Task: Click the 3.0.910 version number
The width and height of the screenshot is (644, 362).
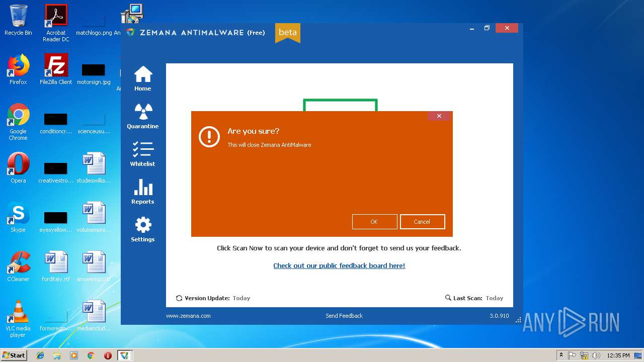Action: [x=499, y=316]
